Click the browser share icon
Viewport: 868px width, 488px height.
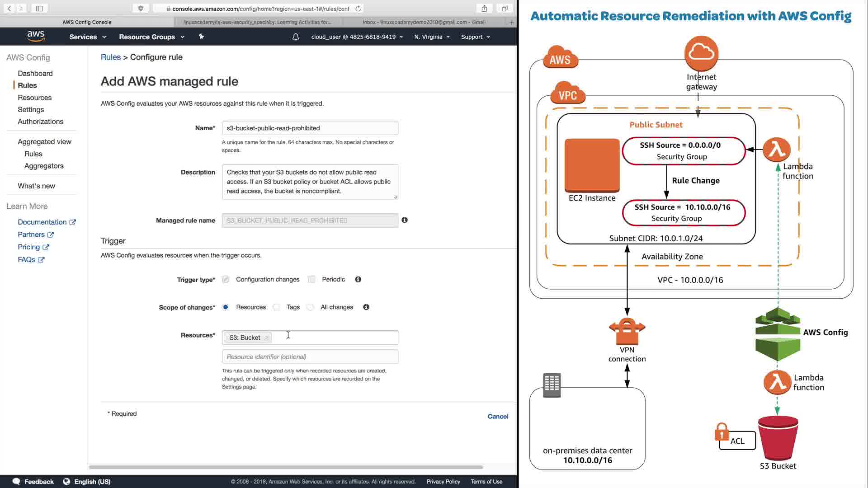click(x=484, y=9)
